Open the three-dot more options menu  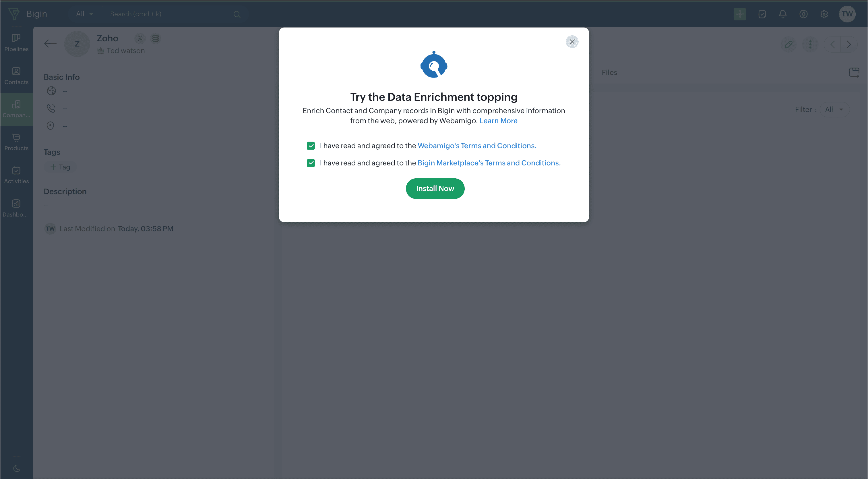pos(810,44)
